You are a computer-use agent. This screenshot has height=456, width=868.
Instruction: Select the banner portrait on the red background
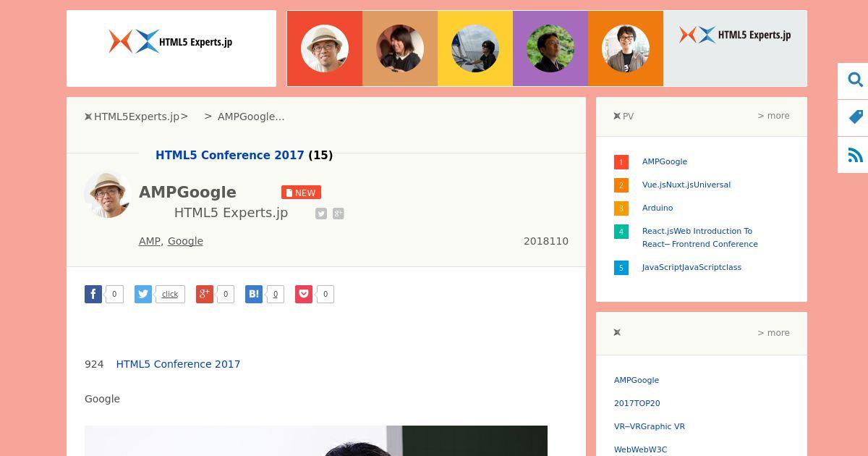[x=325, y=48]
